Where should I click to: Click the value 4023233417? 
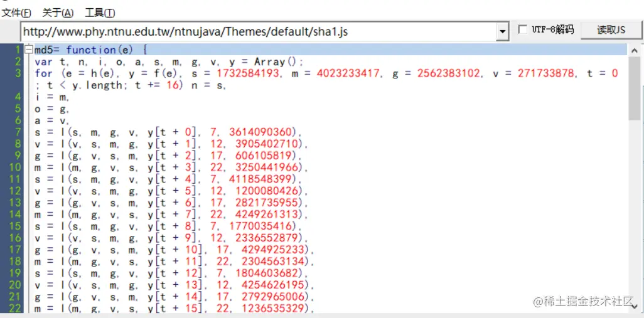click(349, 74)
